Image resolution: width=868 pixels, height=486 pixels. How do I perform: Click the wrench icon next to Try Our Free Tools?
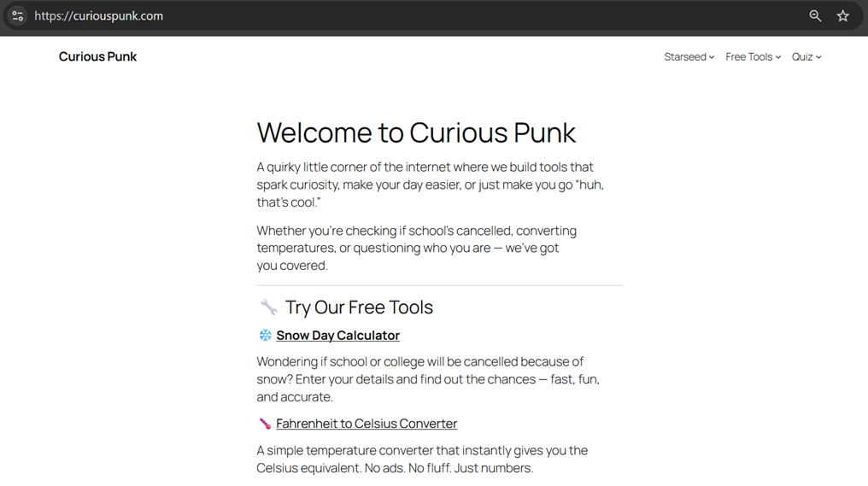[x=269, y=307]
